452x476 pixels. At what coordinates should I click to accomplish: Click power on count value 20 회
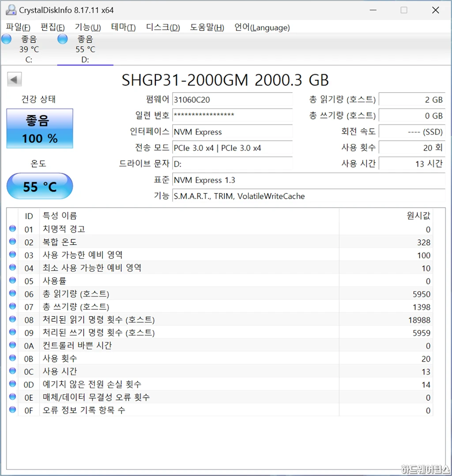pyautogui.click(x=412, y=148)
